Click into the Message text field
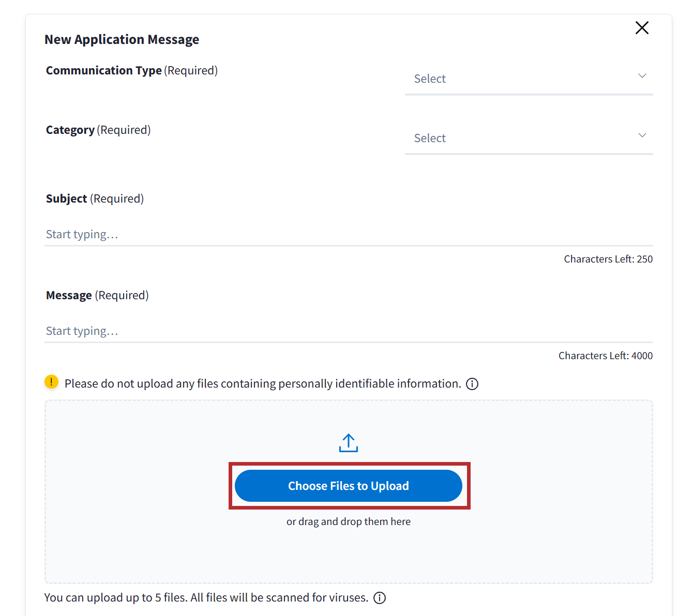Viewport: 693px width, 616px height. [x=348, y=331]
